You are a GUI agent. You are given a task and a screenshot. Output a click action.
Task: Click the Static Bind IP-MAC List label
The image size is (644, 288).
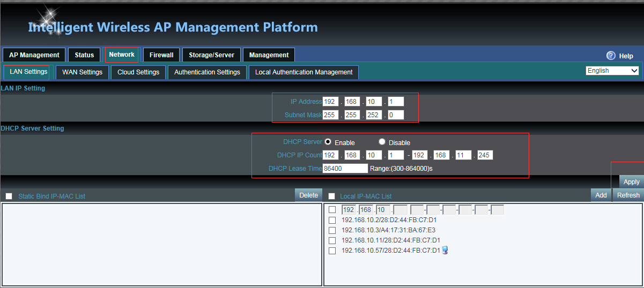(x=51, y=196)
